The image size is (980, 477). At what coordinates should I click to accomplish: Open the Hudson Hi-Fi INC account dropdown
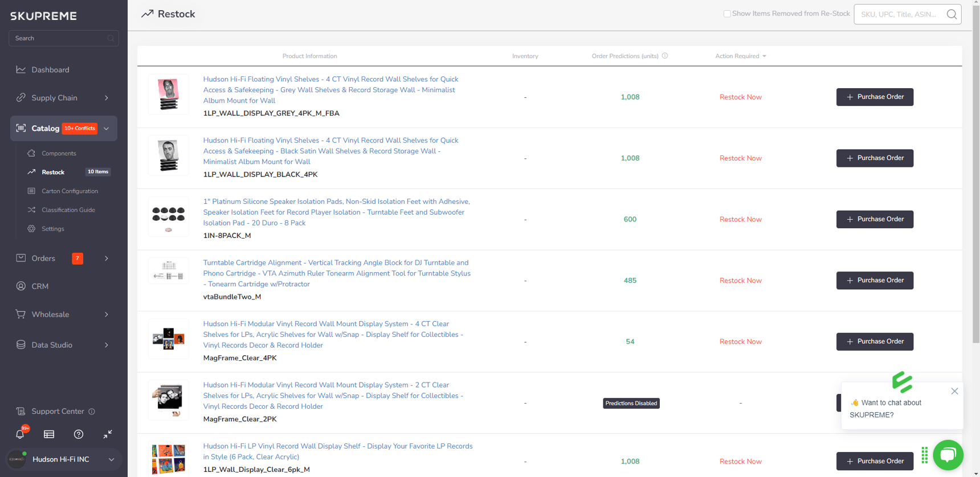click(112, 459)
